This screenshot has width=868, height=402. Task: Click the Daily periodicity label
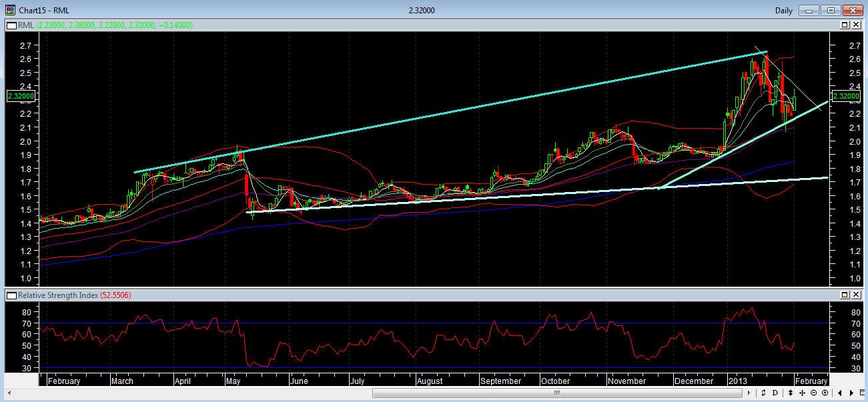pyautogui.click(x=784, y=10)
